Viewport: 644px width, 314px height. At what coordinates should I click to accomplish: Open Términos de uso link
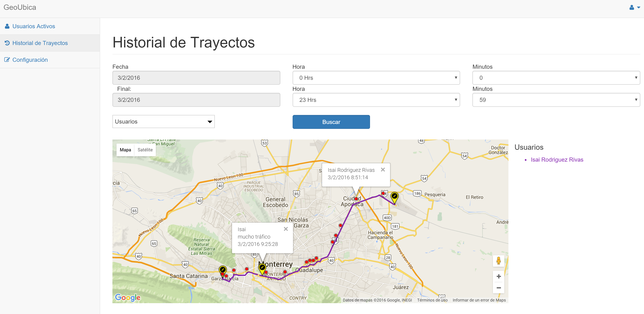[432, 300]
